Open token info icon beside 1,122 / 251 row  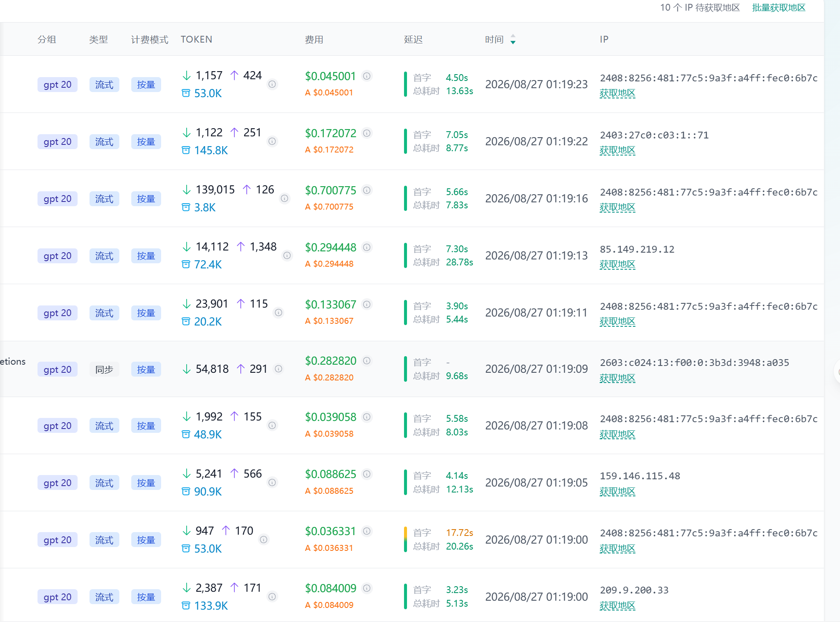(272, 141)
